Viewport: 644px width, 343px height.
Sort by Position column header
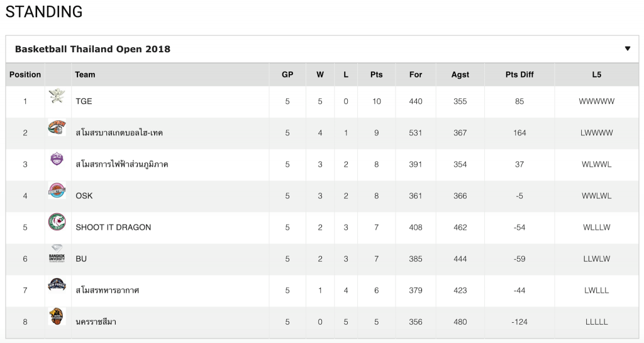(x=25, y=74)
